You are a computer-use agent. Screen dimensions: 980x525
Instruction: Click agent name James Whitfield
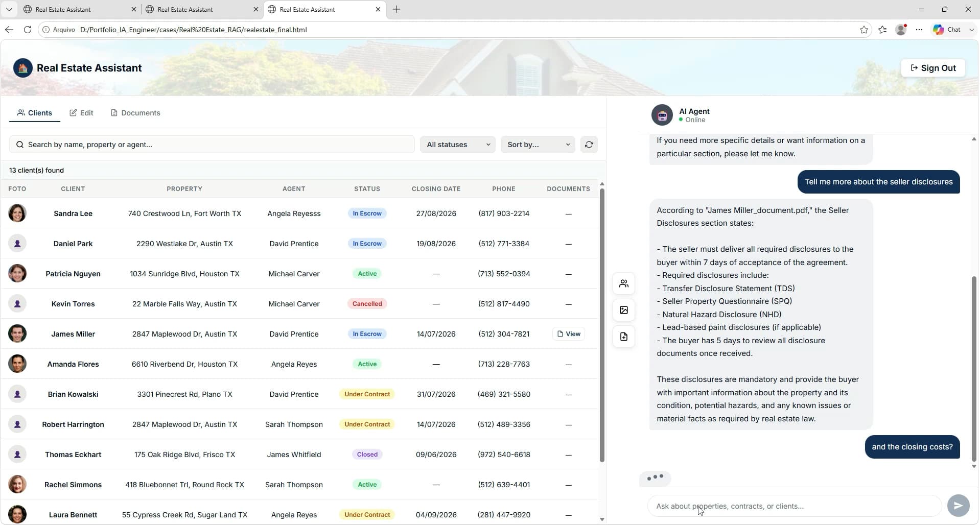click(294, 454)
